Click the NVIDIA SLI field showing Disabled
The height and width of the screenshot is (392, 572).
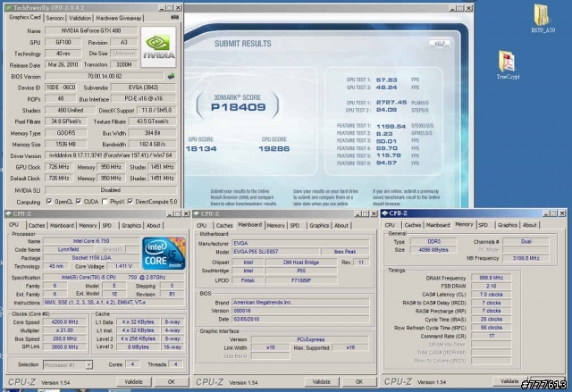tap(111, 190)
